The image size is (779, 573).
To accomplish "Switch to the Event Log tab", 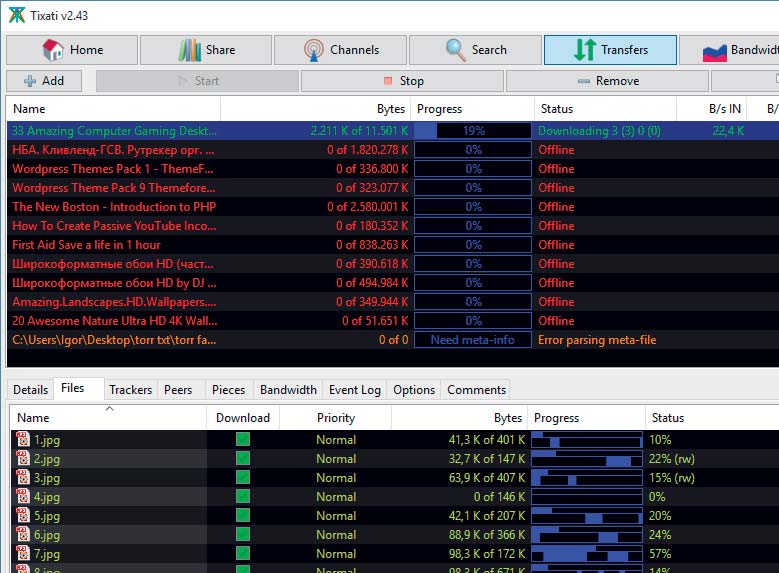I will (x=355, y=390).
